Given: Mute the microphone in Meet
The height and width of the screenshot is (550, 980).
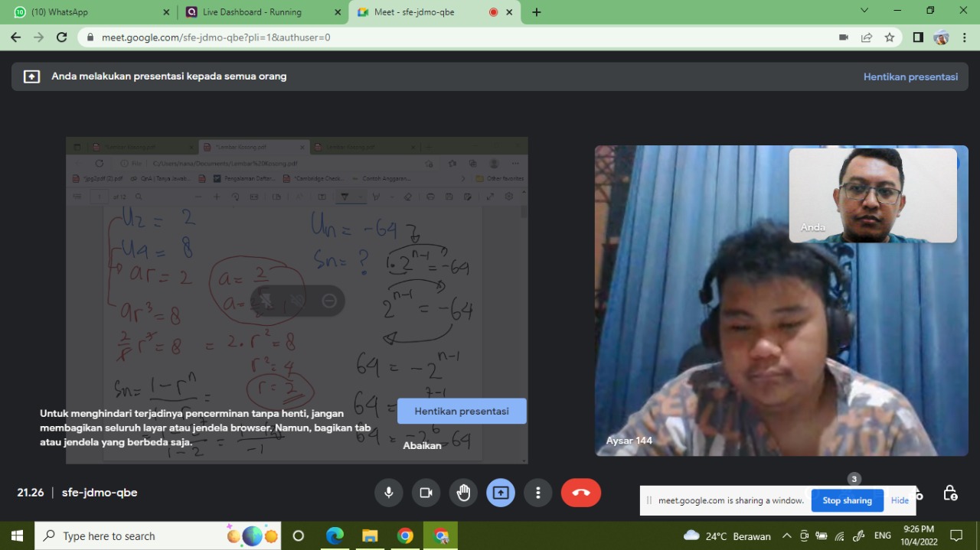Looking at the screenshot, I should tap(389, 493).
